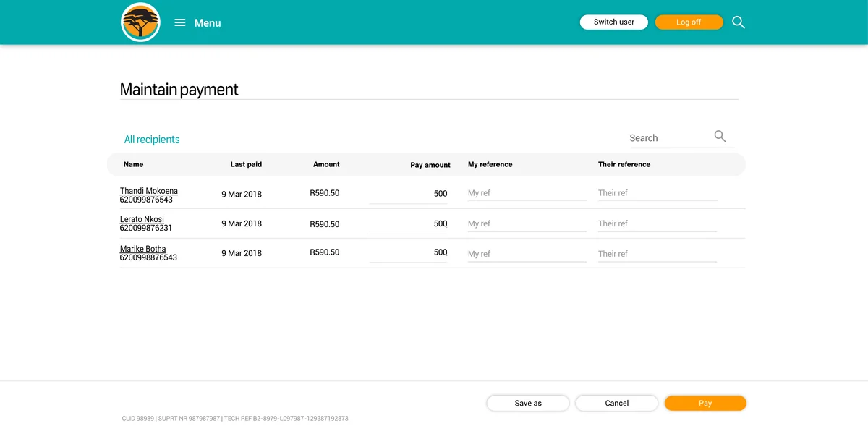
Task: Open the hamburger menu icon
Action: tap(180, 22)
